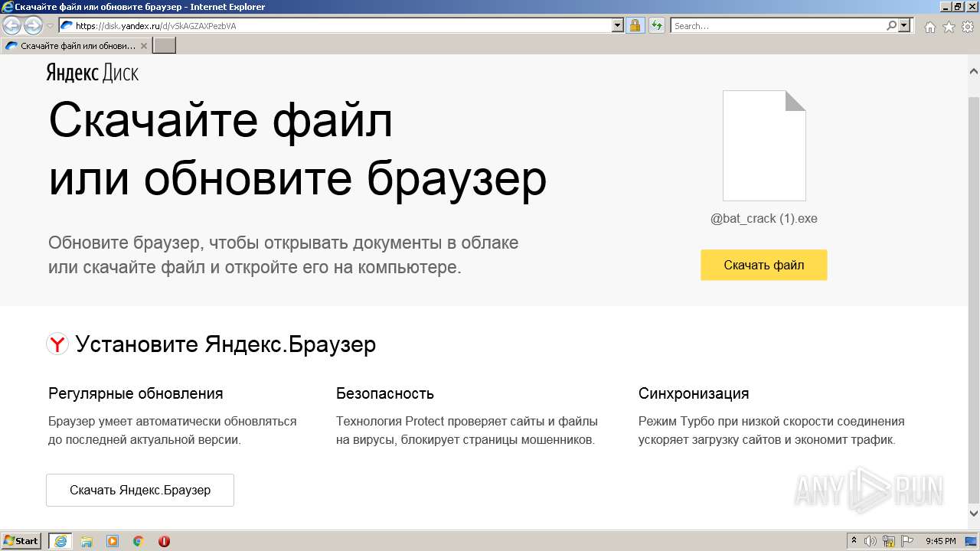Click the '@bat_crack (1).exe' filename text
Viewport: 980px width, 551px height.
(x=764, y=219)
